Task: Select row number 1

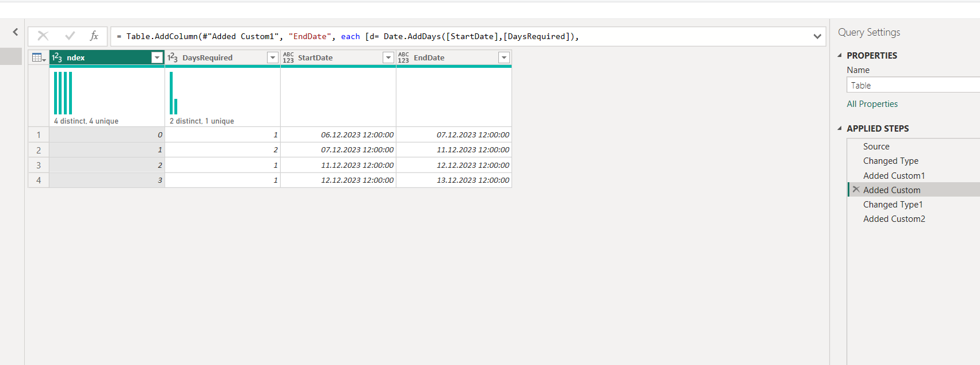Action: point(39,135)
